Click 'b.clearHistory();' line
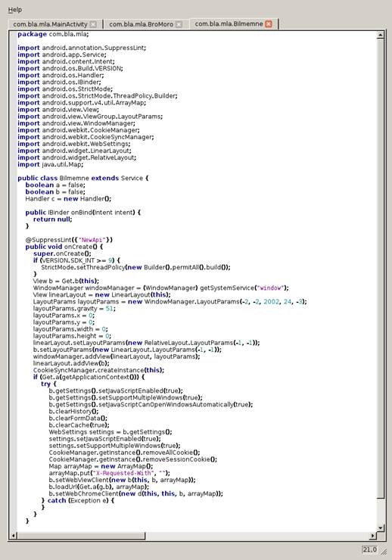The width and height of the screenshot is (392, 560). tap(73, 412)
